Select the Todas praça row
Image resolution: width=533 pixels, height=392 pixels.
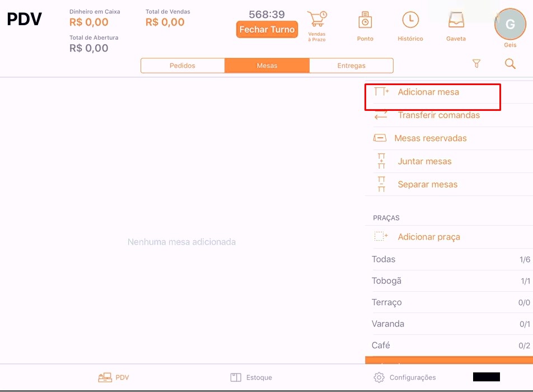click(x=450, y=259)
